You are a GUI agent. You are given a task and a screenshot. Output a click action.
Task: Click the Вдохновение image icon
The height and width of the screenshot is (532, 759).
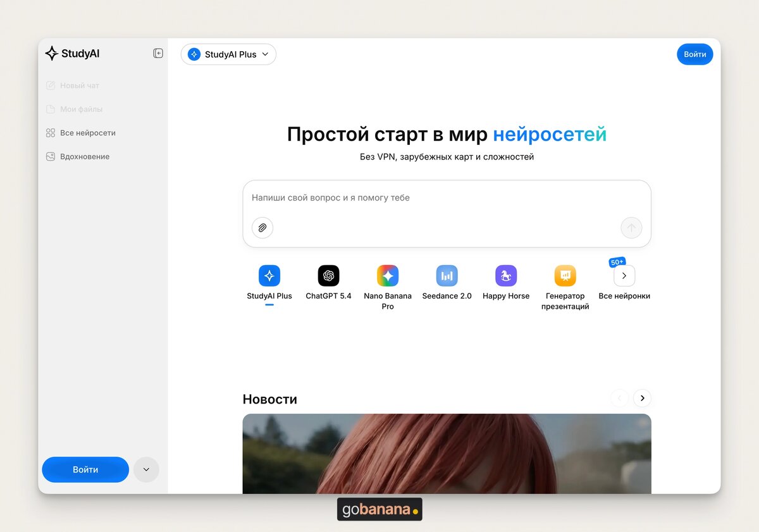pos(51,156)
